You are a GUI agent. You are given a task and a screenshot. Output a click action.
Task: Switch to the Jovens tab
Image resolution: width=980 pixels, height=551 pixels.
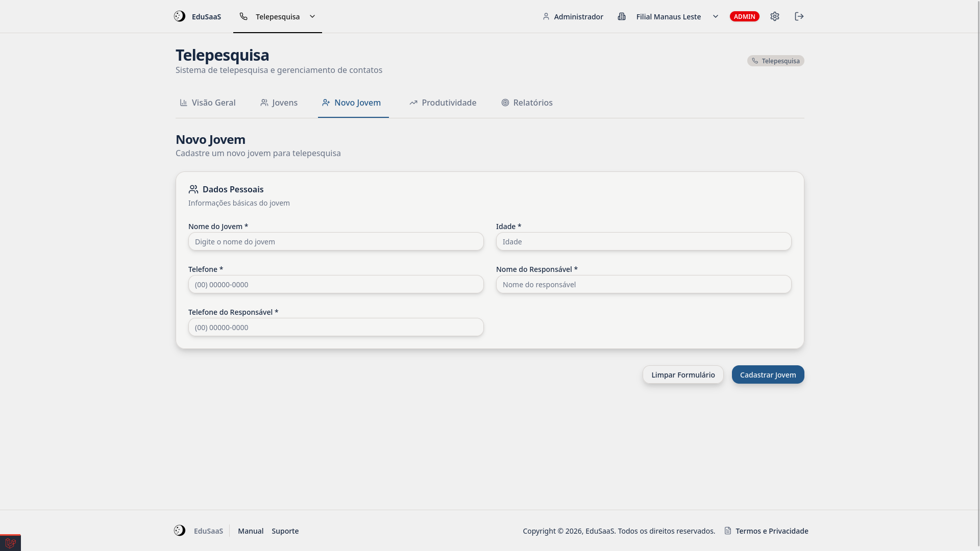point(279,103)
